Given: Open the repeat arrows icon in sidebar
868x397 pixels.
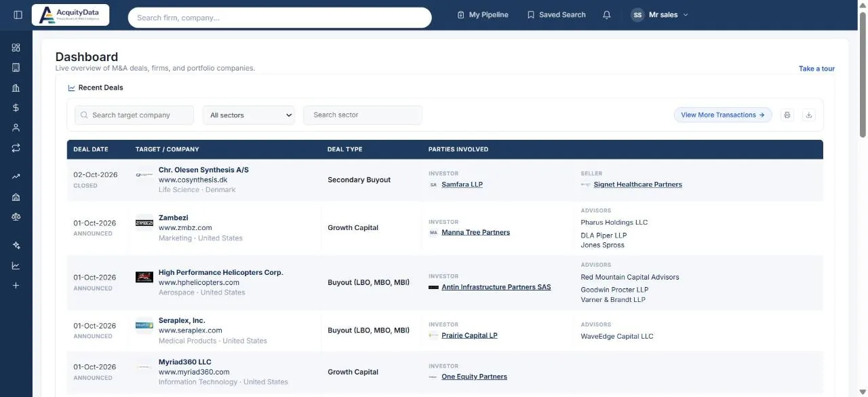Looking at the screenshot, I should coord(16,147).
